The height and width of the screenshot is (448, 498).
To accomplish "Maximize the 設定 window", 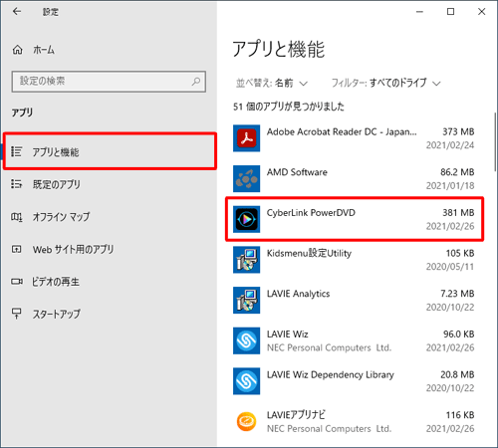I will [450, 12].
